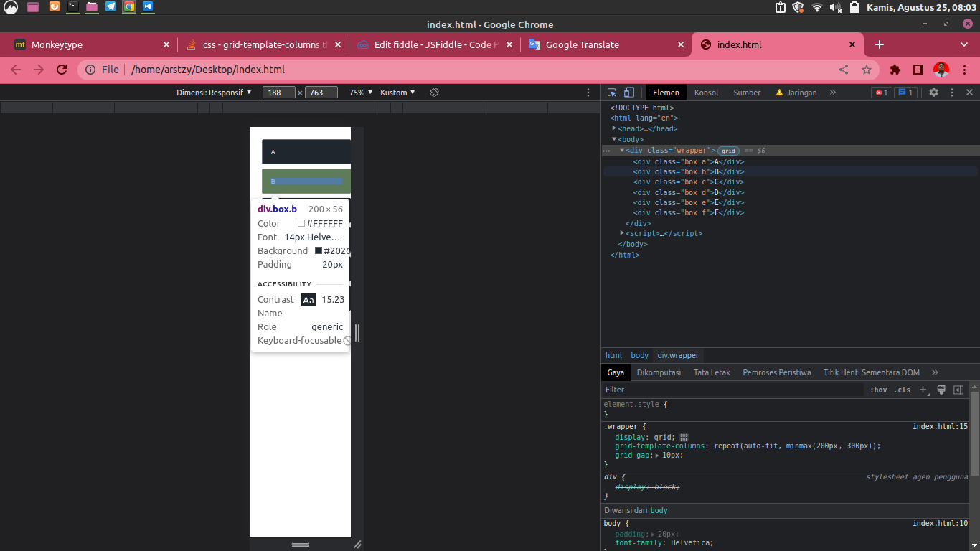Open the index.html:10 source link

click(940, 523)
